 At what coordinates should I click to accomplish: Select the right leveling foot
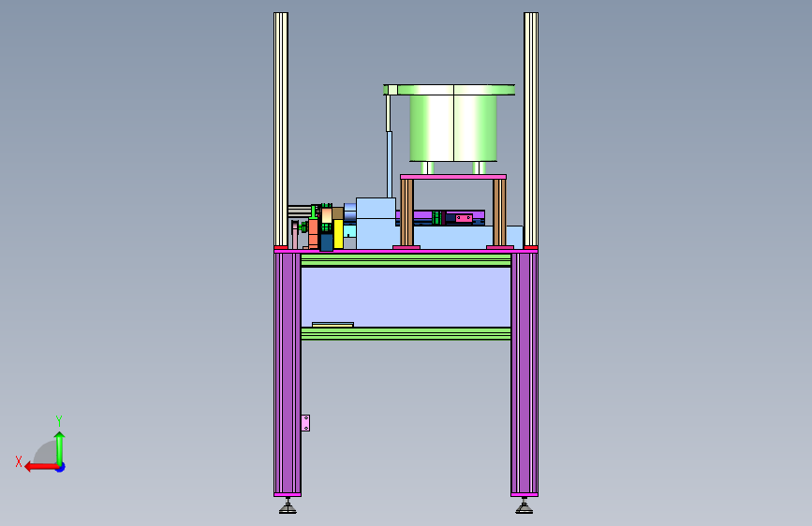(x=524, y=505)
